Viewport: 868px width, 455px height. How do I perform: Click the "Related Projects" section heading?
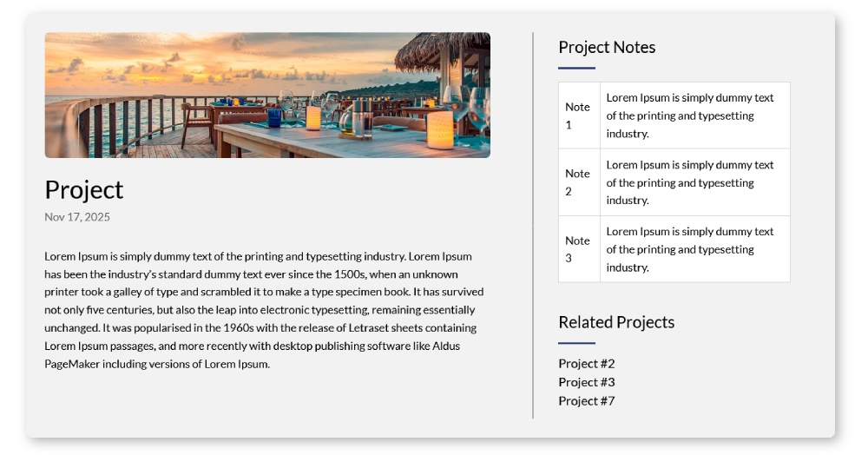point(616,322)
